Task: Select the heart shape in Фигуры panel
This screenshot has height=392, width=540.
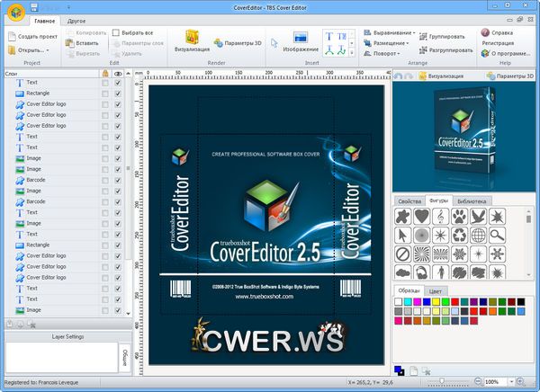Action: (422, 216)
